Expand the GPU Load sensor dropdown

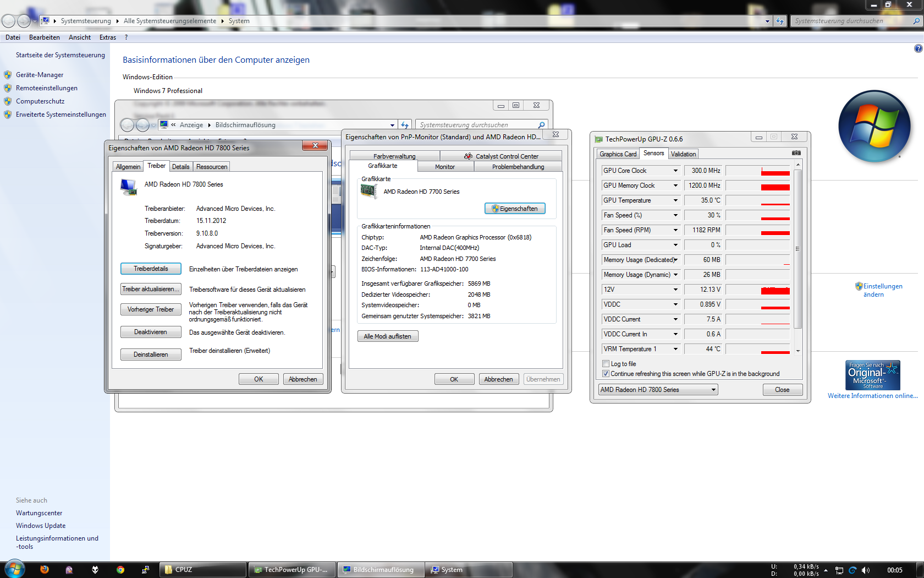[675, 245]
